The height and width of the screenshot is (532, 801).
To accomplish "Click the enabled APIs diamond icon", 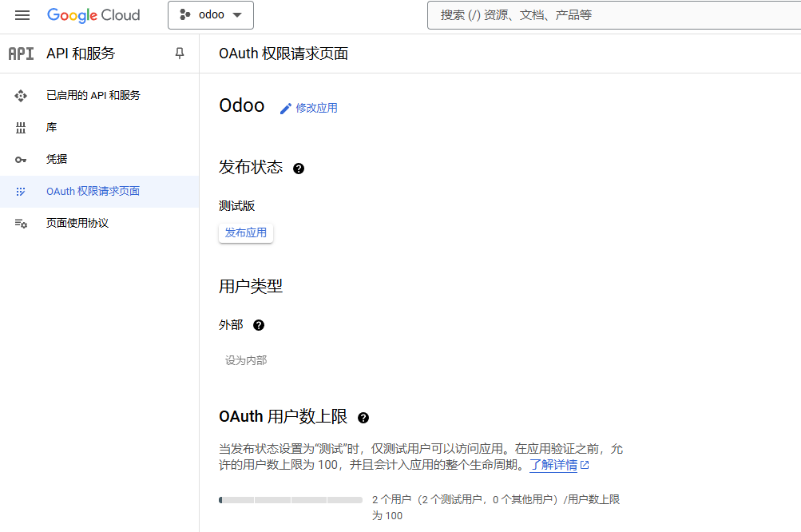I will (21, 96).
